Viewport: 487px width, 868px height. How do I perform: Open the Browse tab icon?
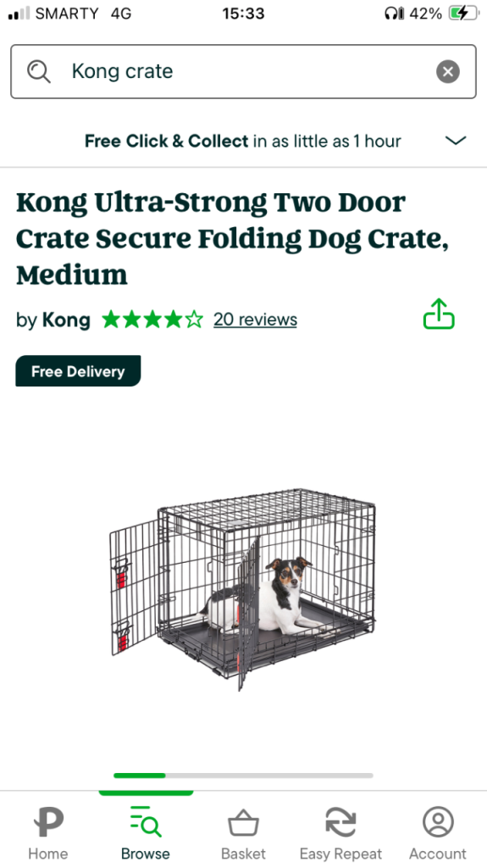146,821
